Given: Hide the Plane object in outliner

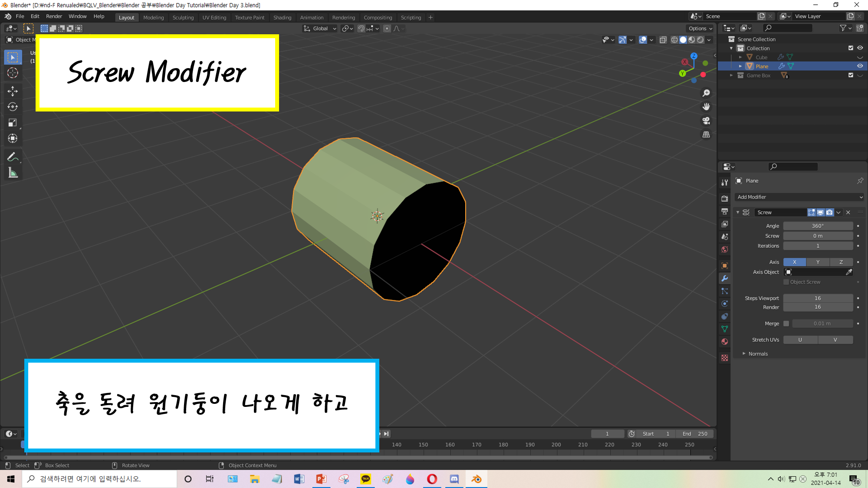Looking at the screenshot, I should point(860,66).
